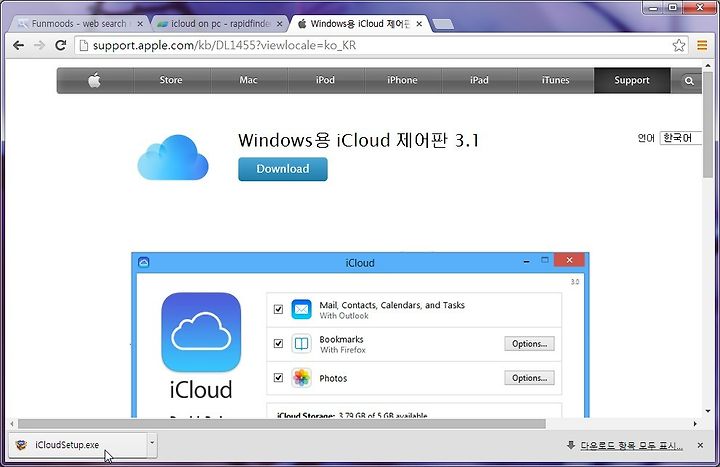Click Options button next to Photos
Viewport: 720px width, 467px height.
(x=529, y=378)
